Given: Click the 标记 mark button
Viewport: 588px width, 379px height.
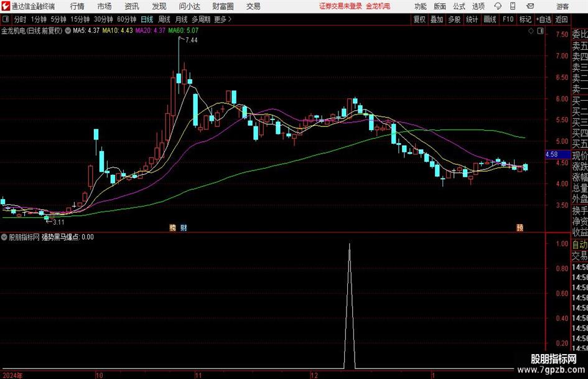Looking at the screenshot, I should 525,19.
